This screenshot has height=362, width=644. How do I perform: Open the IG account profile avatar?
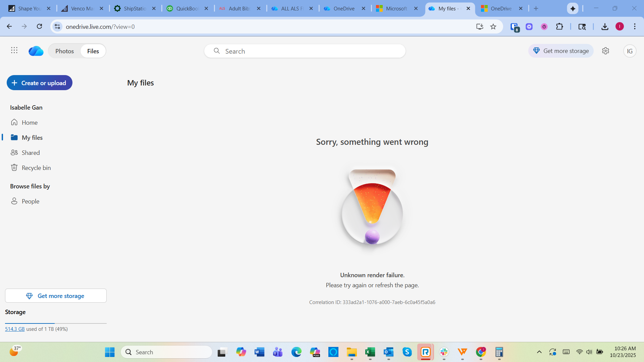point(630,51)
